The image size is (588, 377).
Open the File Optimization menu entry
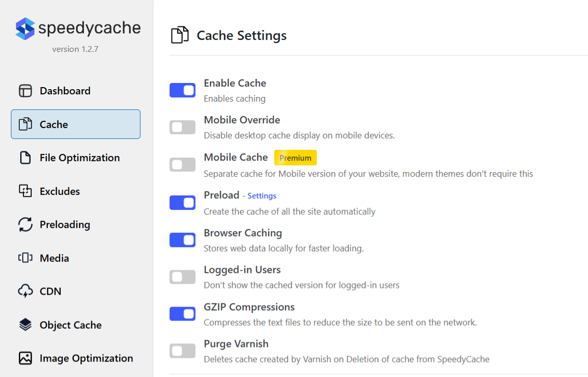pos(79,157)
